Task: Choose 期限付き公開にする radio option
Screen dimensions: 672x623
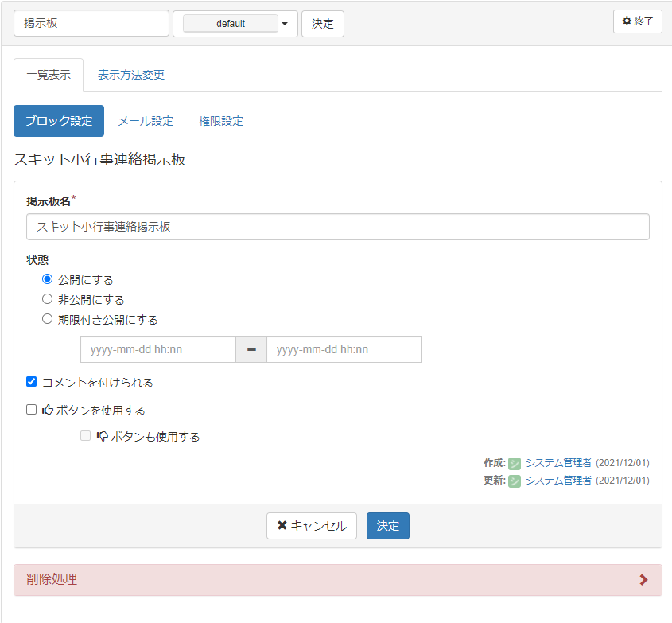Action: pyautogui.click(x=47, y=320)
